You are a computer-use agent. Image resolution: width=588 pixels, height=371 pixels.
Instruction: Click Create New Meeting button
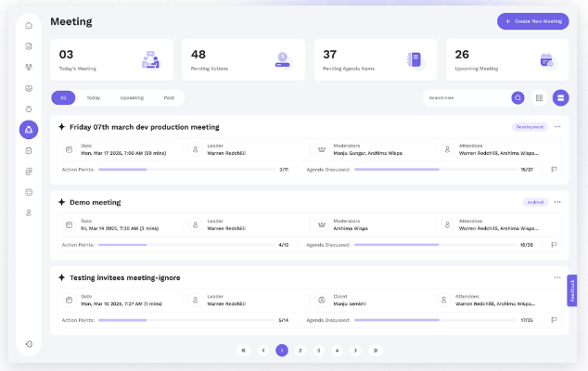pos(532,21)
